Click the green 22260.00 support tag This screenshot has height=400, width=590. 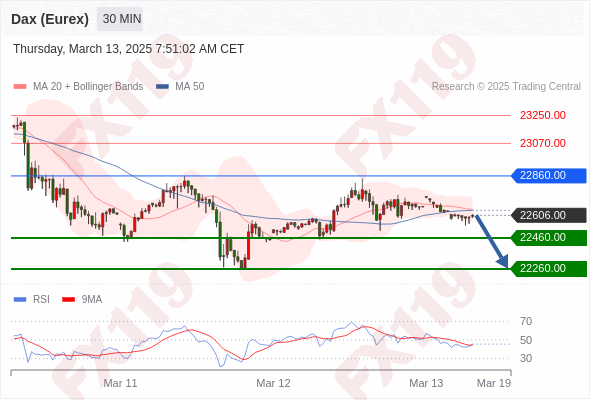(x=549, y=269)
